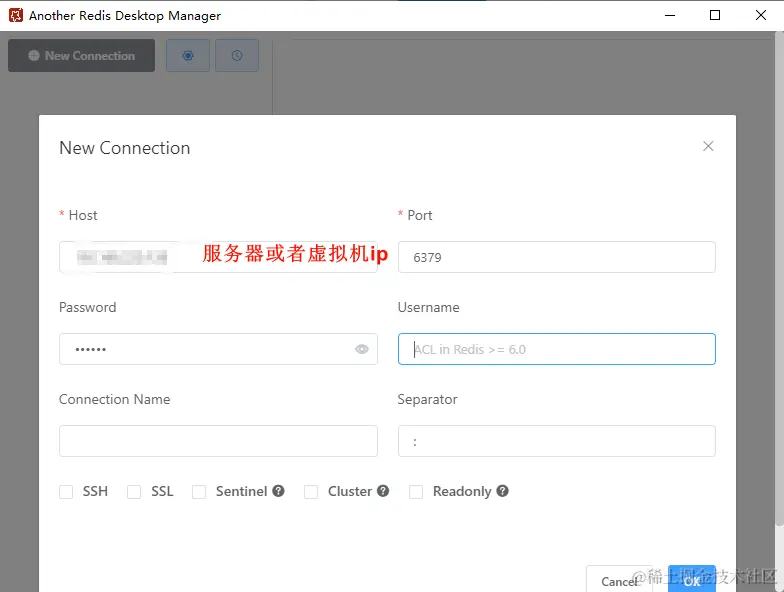Confirm the connection with the OK button
This screenshot has height=592, width=784.
click(x=692, y=580)
